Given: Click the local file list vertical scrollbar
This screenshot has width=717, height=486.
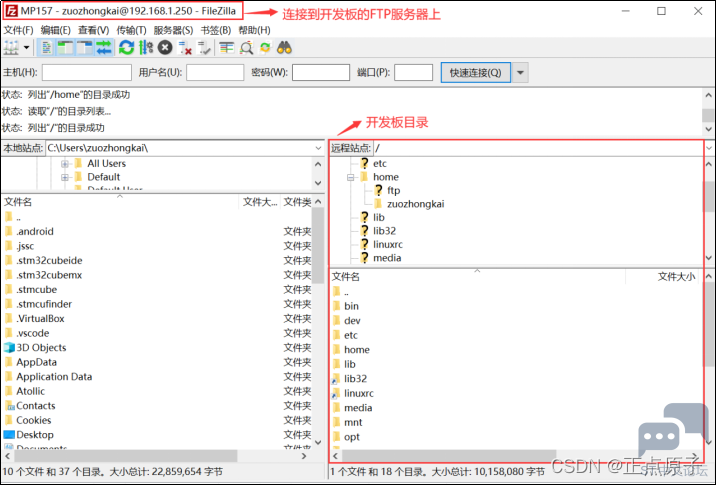Looking at the screenshot, I should tap(318, 330).
